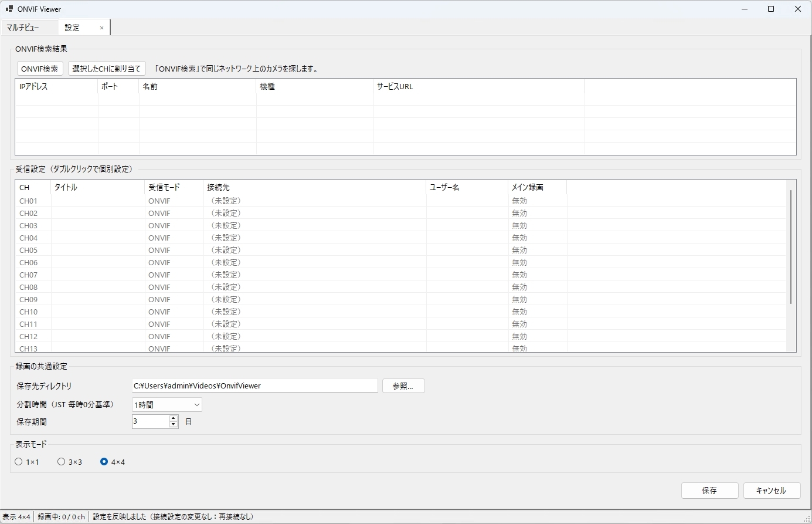Viewport: 812px width, 524px height.
Task: Select the CH01 row in 受信設定
Action: pos(400,201)
